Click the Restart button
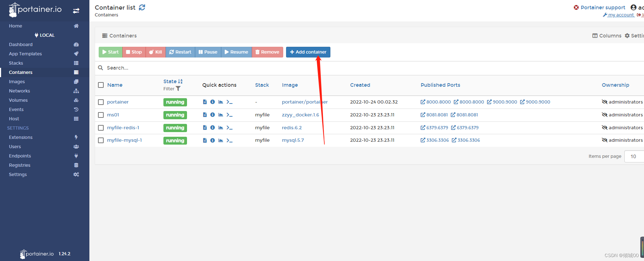The height and width of the screenshot is (261, 644). tap(180, 52)
